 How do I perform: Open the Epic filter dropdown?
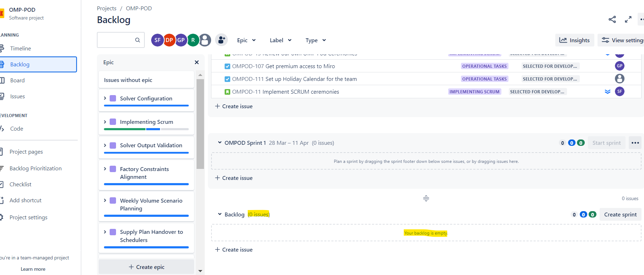[x=246, y=40]
